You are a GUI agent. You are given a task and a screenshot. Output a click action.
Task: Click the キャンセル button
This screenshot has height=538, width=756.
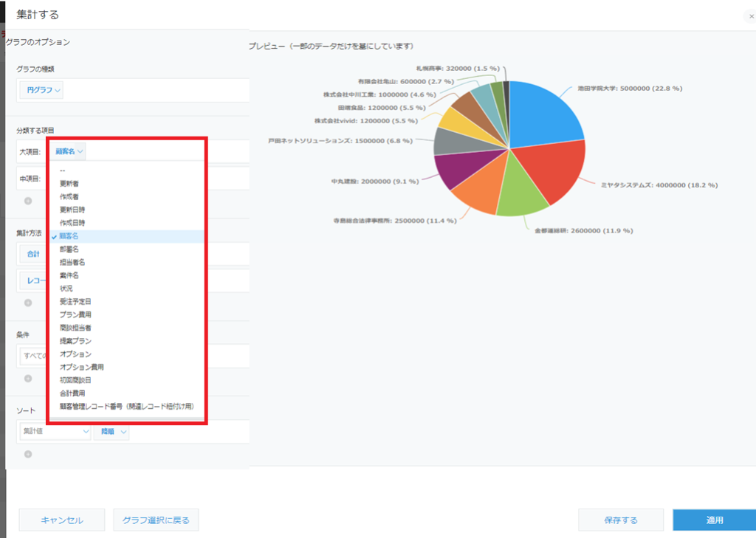61,520
